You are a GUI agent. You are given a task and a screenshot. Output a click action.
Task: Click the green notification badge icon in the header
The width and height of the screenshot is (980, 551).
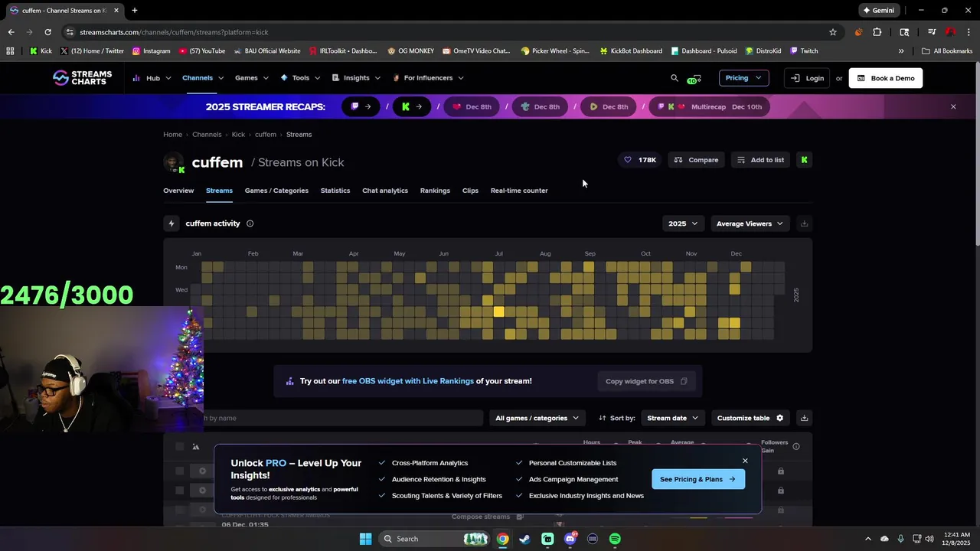coord(693,79)
